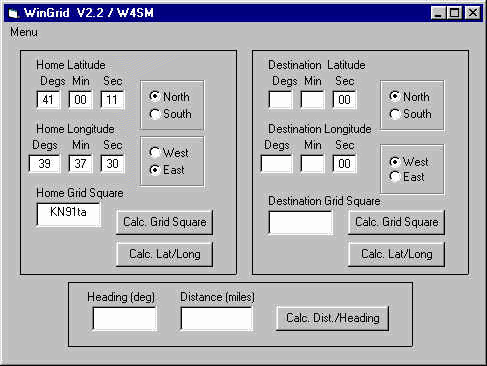Viewport: 487px width, 366px height.
Task: Click empty Destination Latitude Min field
Action: tap(312, 100)
